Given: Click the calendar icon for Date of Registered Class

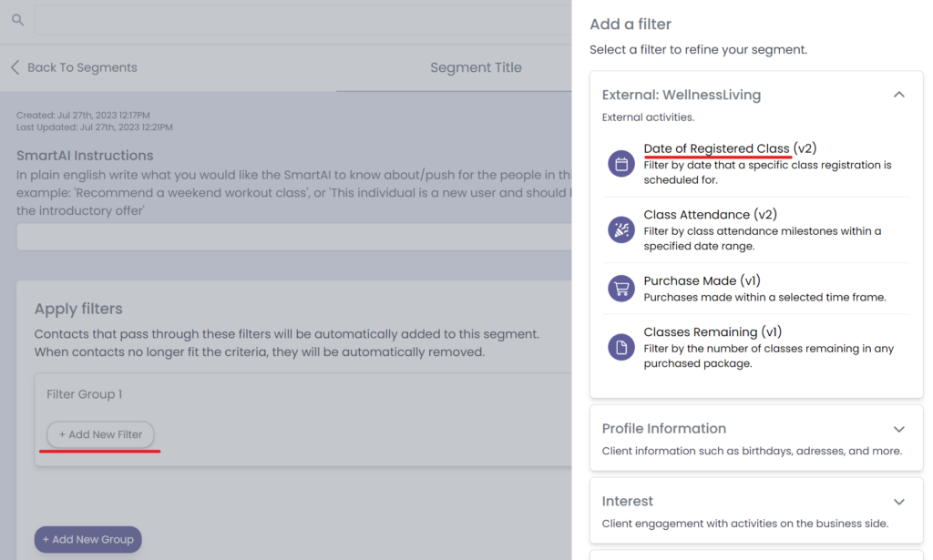Looking at the screenshot, I should click(x=621, y=165).
